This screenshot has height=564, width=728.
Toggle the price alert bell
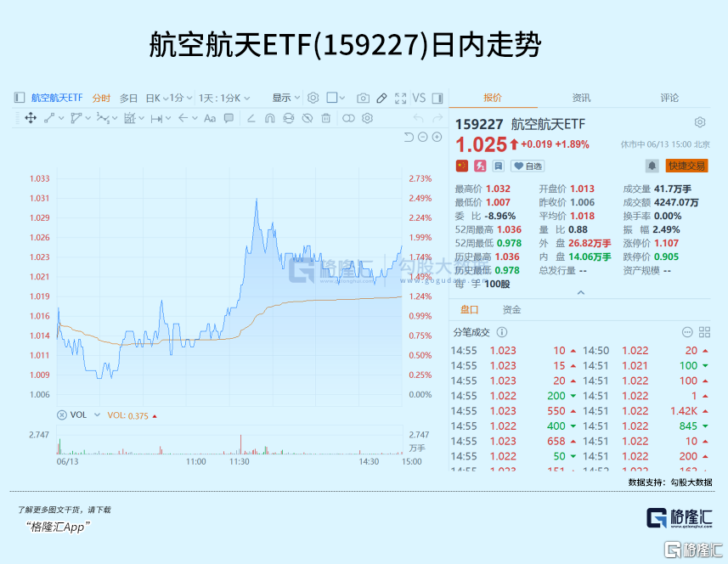click(652, 166)
